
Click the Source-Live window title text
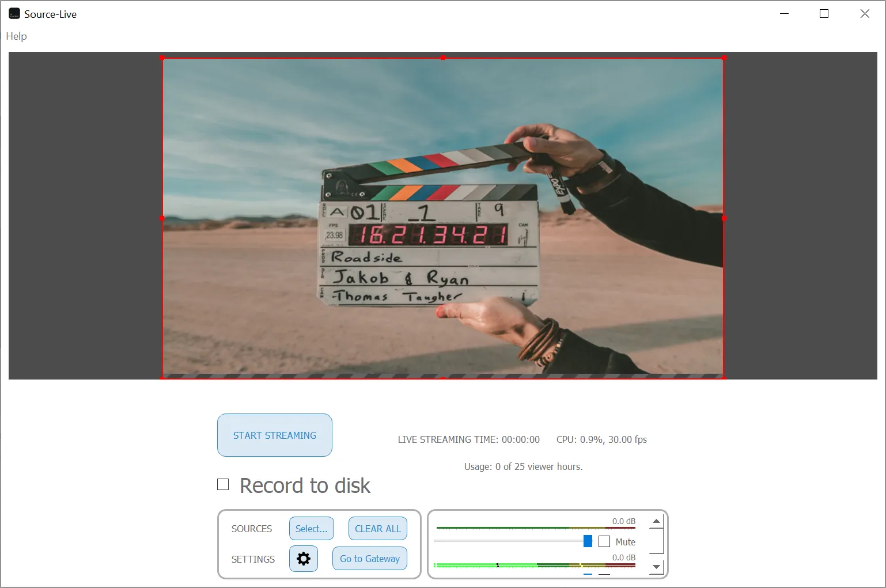(x=50, y=14)
